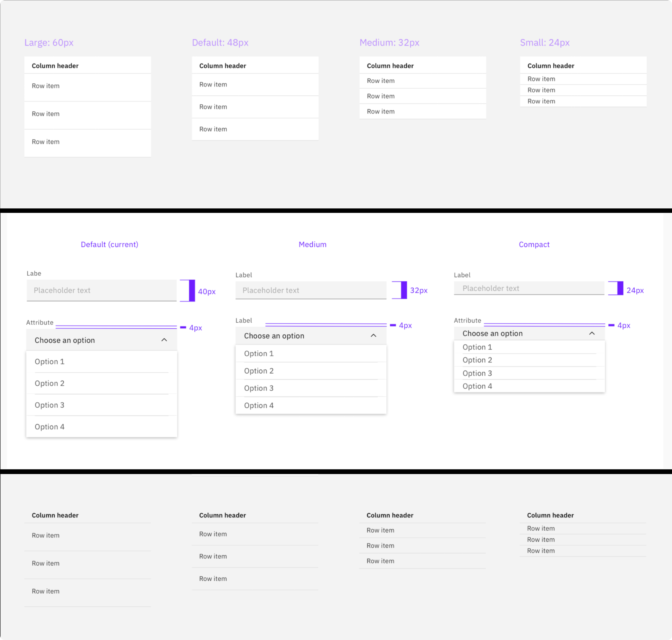Click chevron in Compact dropdown
672x640 pixels.
tap(592, 333)
